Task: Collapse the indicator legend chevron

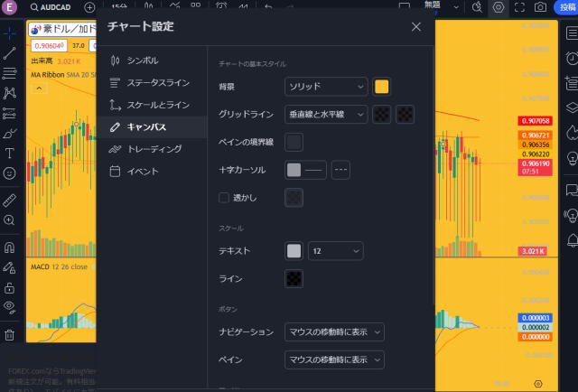Action: [39, 89]
